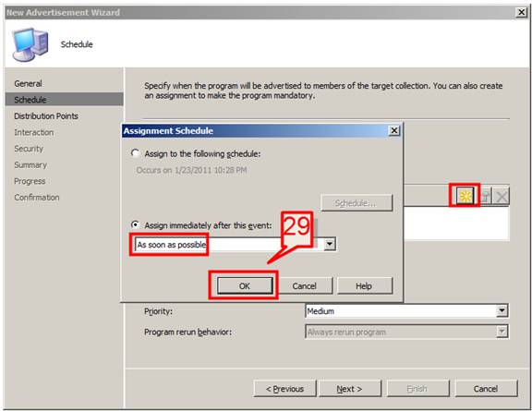Select 'Assign to the following schedule' radio button
This screenshot has width=532, height=411.
[135, 153]
